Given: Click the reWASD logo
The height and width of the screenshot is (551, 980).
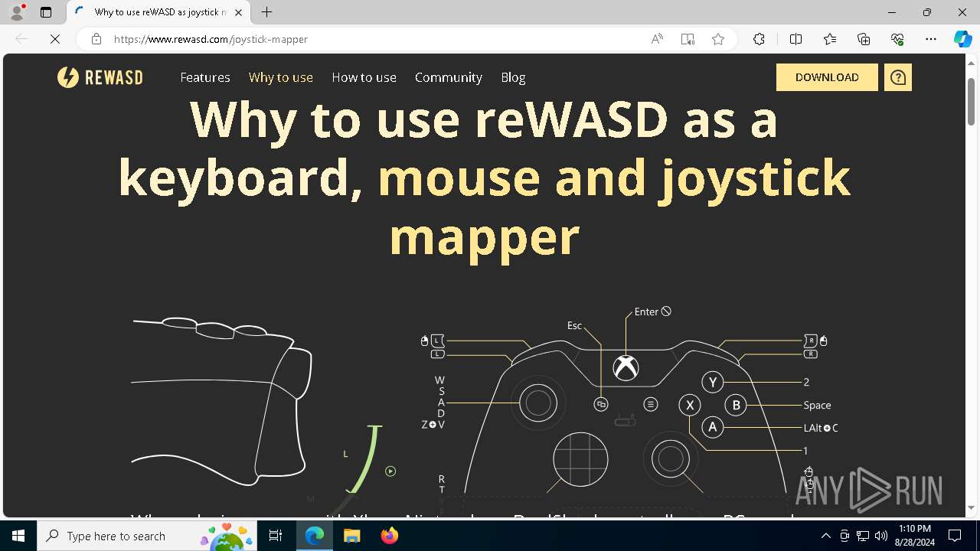Looking at the screenshot, I should tap(100, 77).
